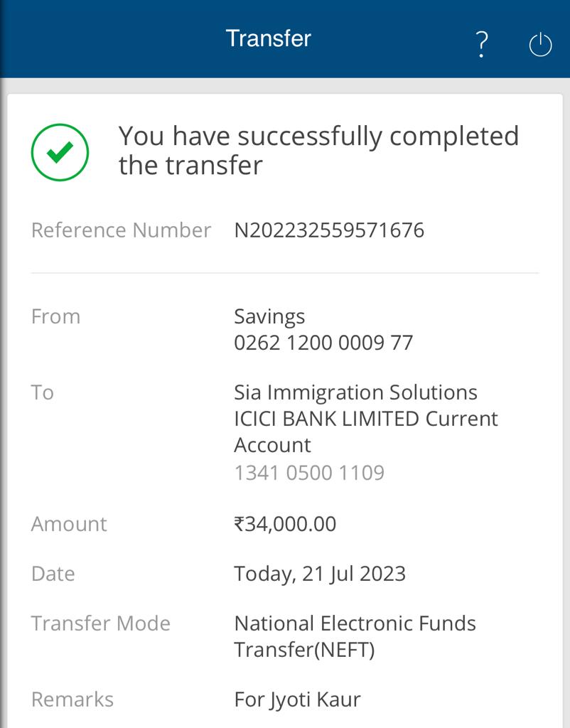Tap the remarks For Jyoti Kaur
The image size is (570, 728).
point(298,700)
